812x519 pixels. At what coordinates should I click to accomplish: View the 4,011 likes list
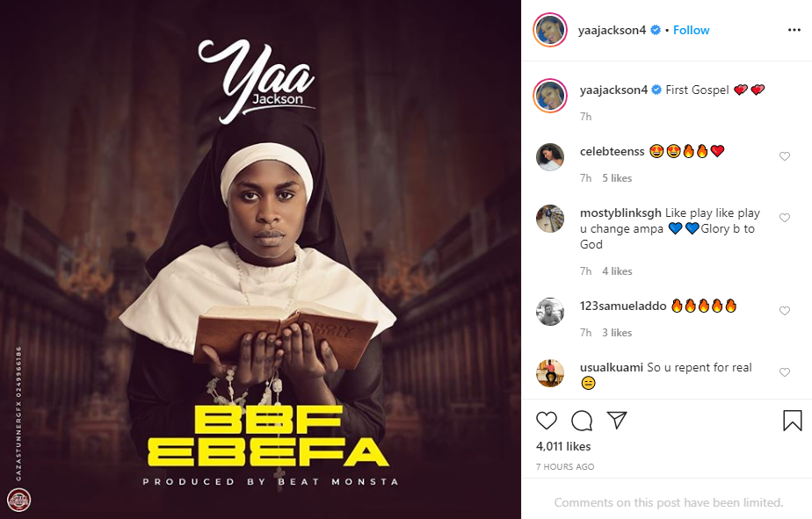[x=563, y=446]
